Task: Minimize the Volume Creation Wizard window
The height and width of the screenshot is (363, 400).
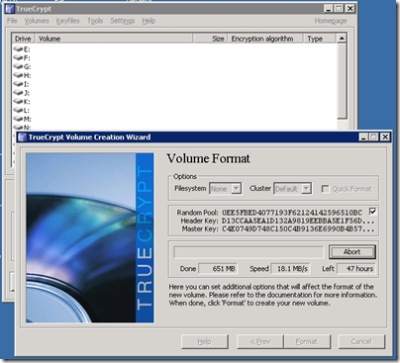Action: coord(364,137)
